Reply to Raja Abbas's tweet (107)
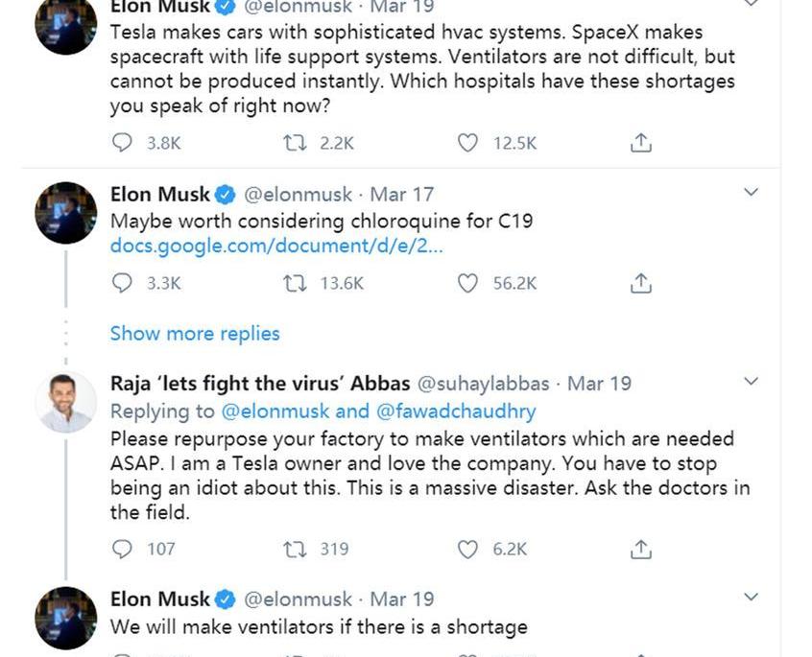 tap(122, 549)
